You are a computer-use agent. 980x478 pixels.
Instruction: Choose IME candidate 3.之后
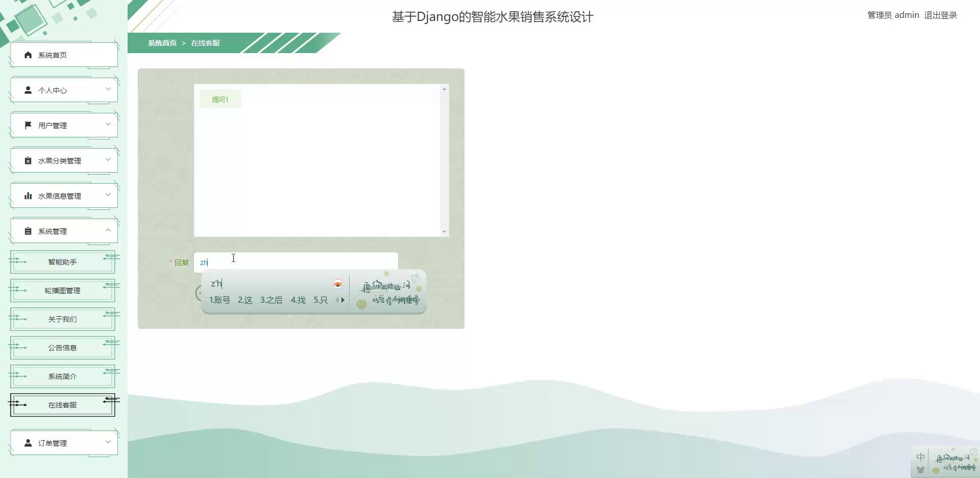point(271,300)
